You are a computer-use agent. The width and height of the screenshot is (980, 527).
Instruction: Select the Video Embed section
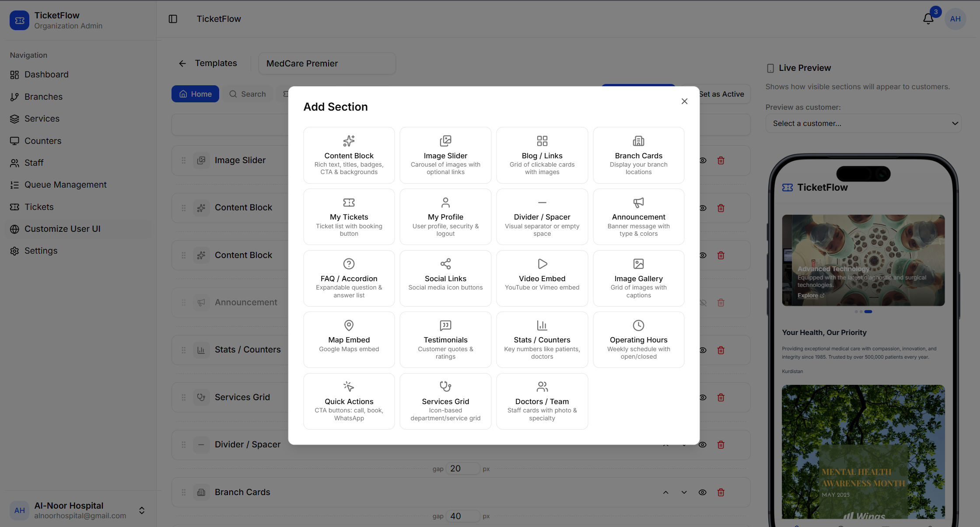(542, 278)
